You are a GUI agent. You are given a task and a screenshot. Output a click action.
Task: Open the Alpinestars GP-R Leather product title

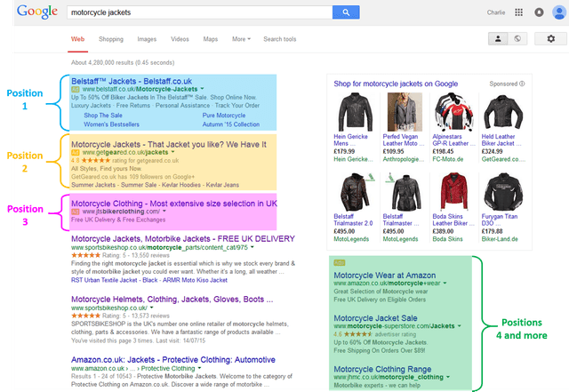coord(453,140)
